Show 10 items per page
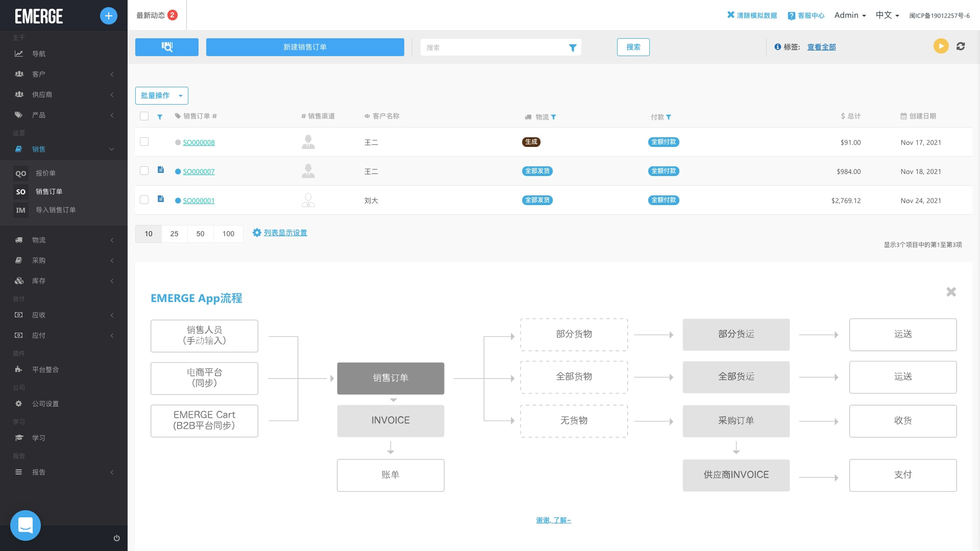Screen dimensions: 980x551 click(149, 234)
